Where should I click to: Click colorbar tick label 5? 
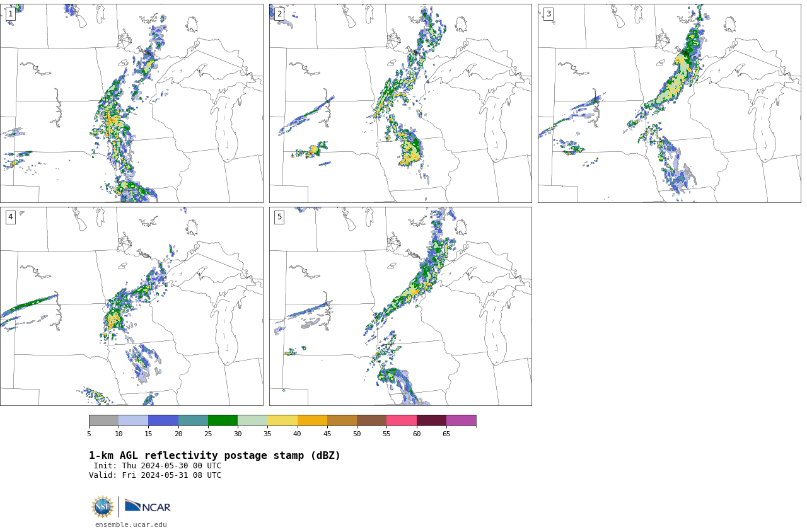(89, 434)
